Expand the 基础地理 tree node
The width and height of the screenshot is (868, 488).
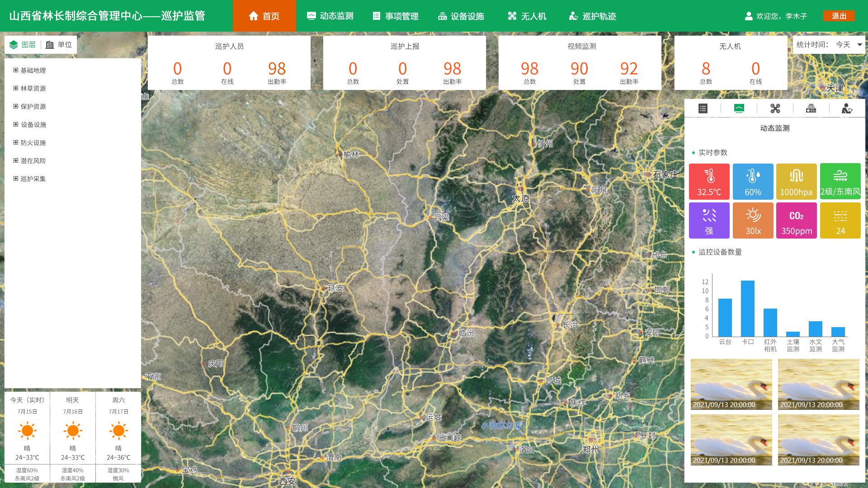16,70
